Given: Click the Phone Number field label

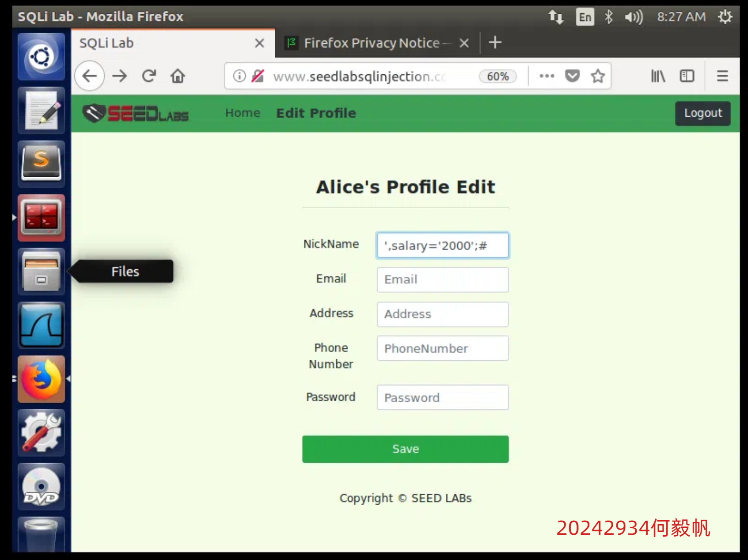Looking at the screenshot, I should point(331,356).
